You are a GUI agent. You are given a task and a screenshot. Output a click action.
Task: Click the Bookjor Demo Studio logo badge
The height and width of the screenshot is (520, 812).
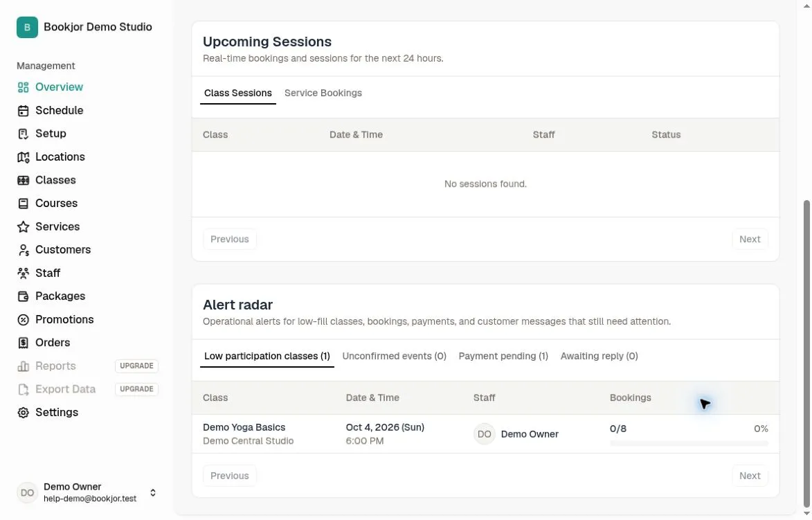click(27, 28)
